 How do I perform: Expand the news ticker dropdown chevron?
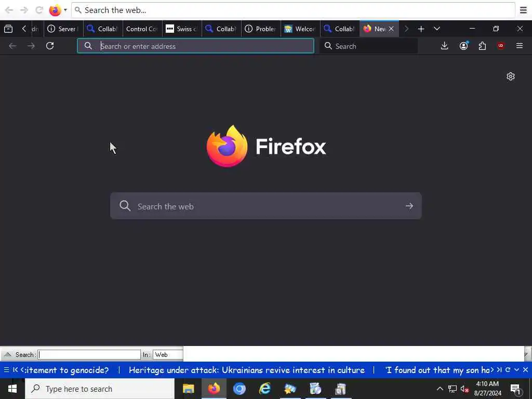(x=517, y=370)
